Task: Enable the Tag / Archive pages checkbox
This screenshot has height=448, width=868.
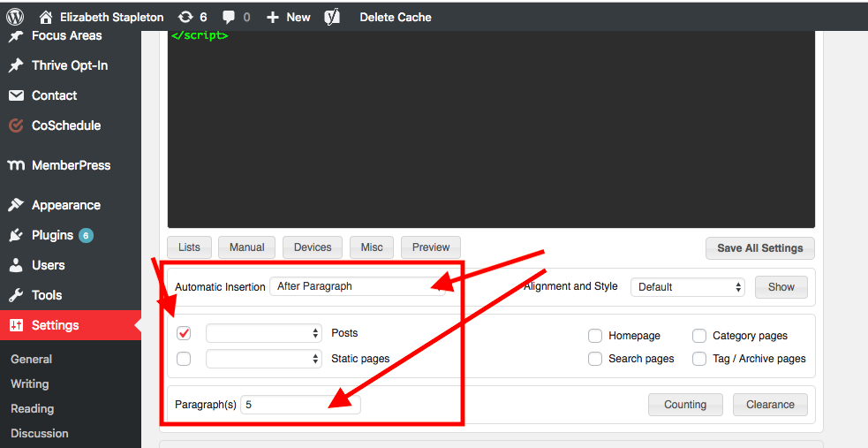Action: pyautogui.click(x=699, y=359)
